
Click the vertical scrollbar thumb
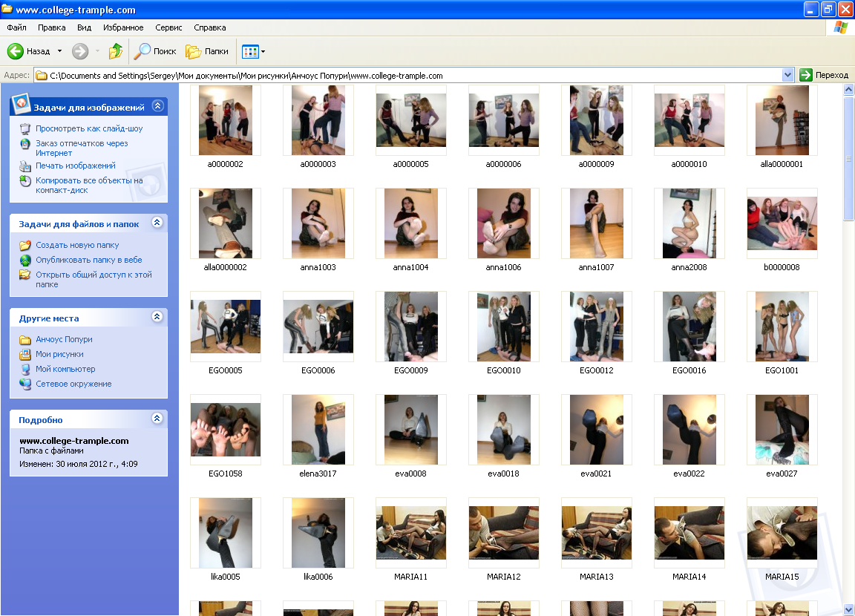coord(848,158)
